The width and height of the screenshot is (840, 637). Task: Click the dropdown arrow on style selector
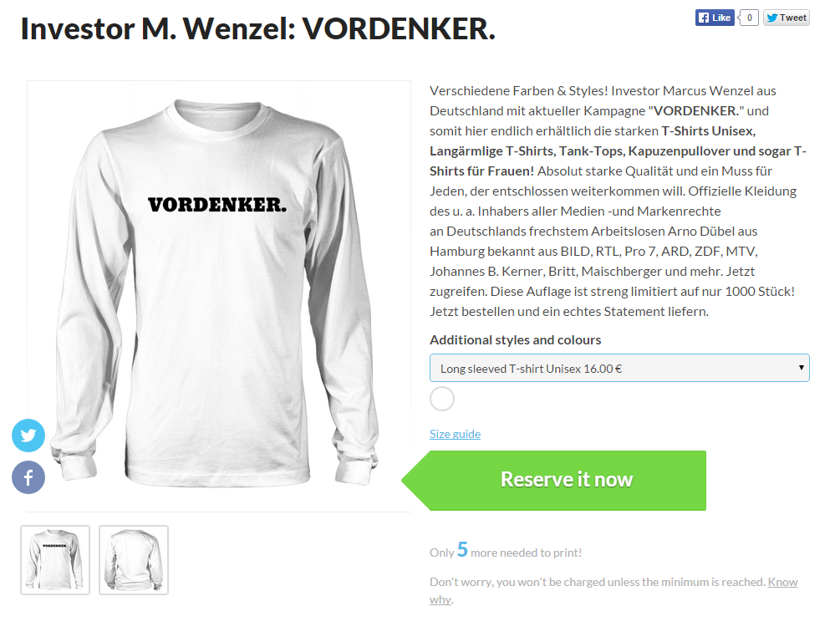click(x=801, y=368)
